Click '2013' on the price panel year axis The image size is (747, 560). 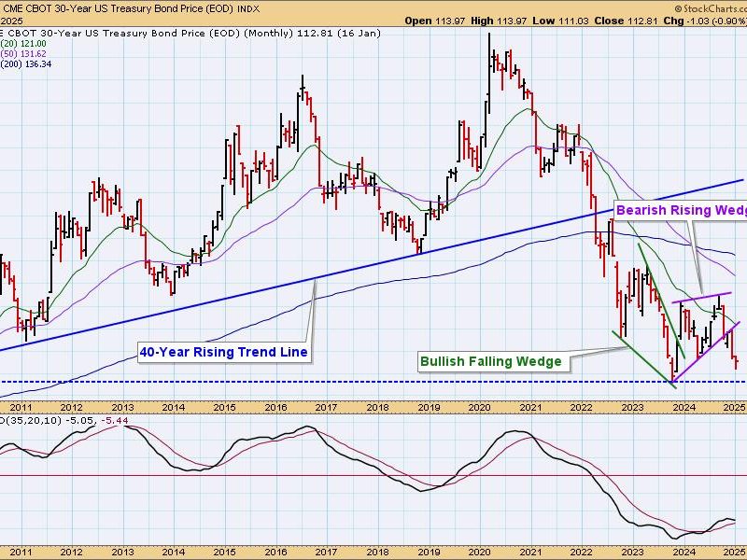tap(122, 408)
